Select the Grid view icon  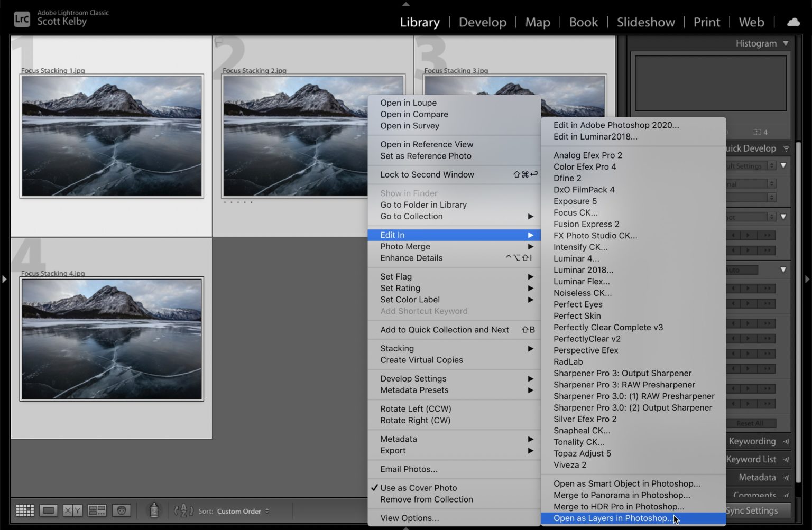[x=24, y=510]
